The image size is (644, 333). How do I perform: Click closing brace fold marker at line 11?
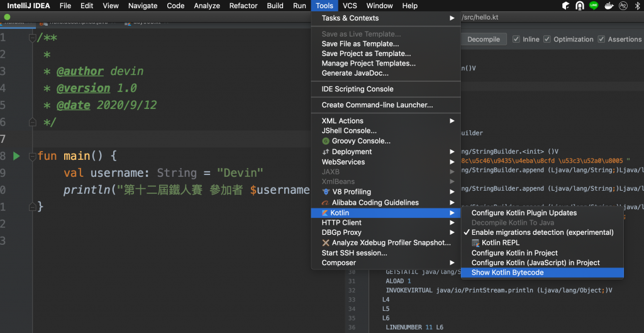33,206
